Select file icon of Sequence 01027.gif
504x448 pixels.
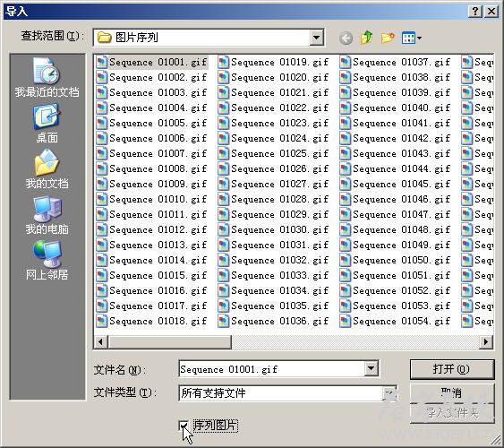[x=224, y=184]
